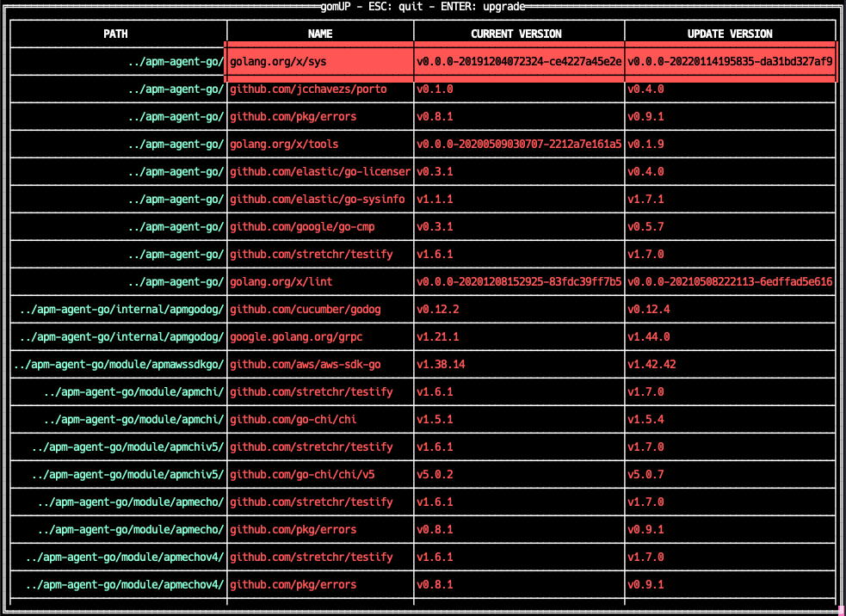This screenshot has height=616, width=846.
Task: Select google.golang.org/grpc name
Action: 296,336
